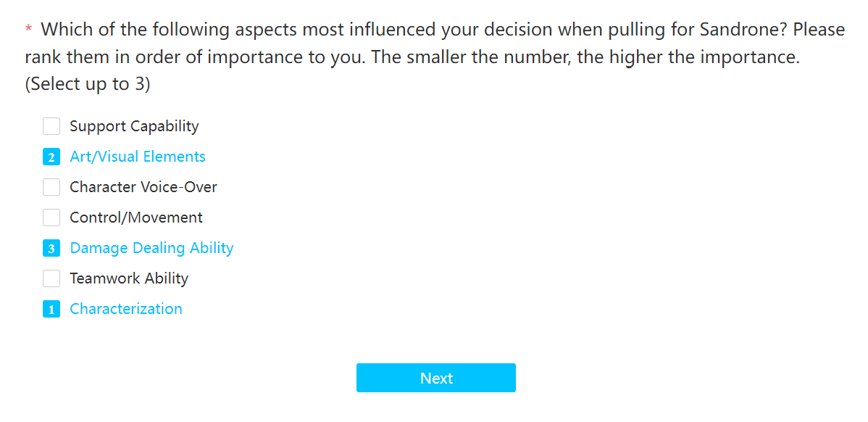Check the Support Capability checkbox
Screen dimensions: 868x422
click(x=51, y=126)
